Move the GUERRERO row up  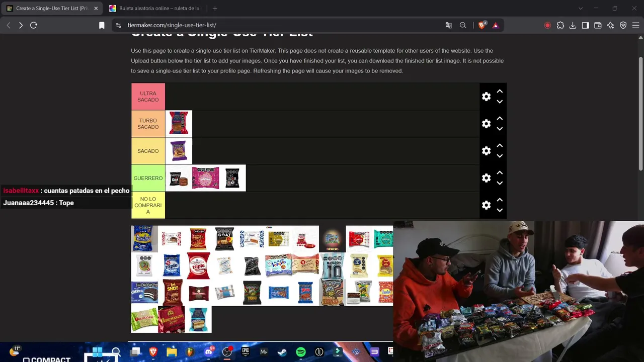click(x=500, y=173)
